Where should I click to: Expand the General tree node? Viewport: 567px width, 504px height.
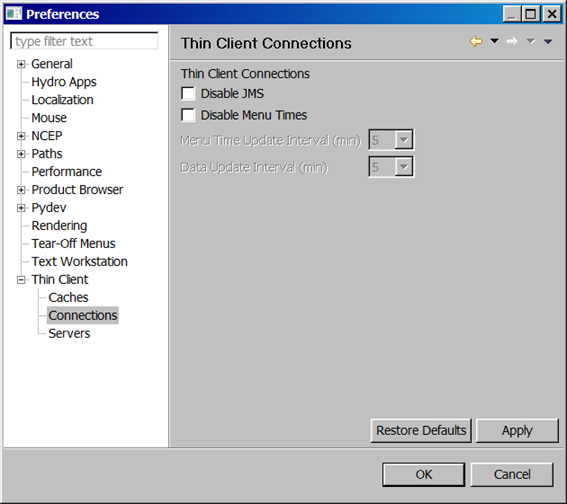[x=21, y=64]
